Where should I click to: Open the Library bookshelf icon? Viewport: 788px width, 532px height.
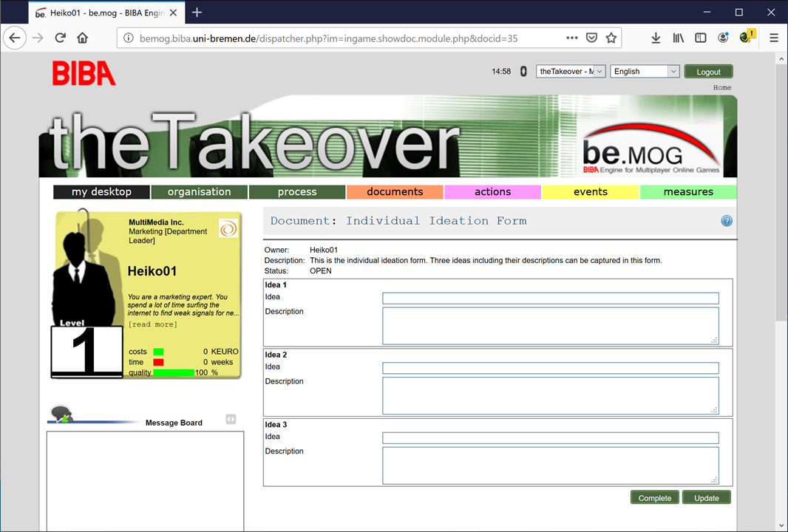pos(679,38)
